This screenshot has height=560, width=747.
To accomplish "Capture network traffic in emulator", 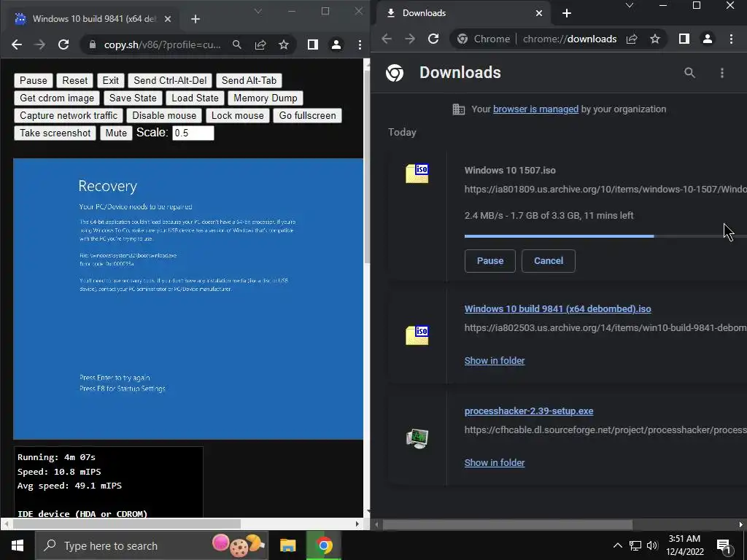I will (69, 116).
